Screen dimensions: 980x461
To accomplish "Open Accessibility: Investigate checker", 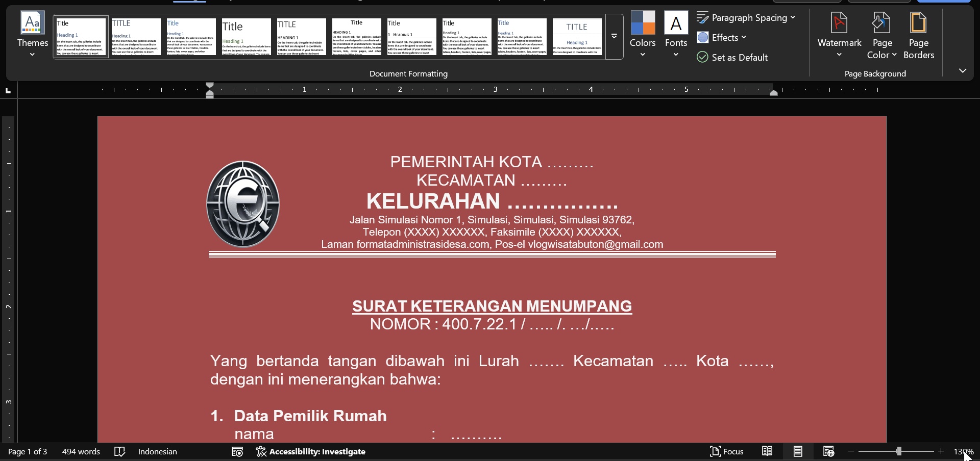I will point(311,452).
